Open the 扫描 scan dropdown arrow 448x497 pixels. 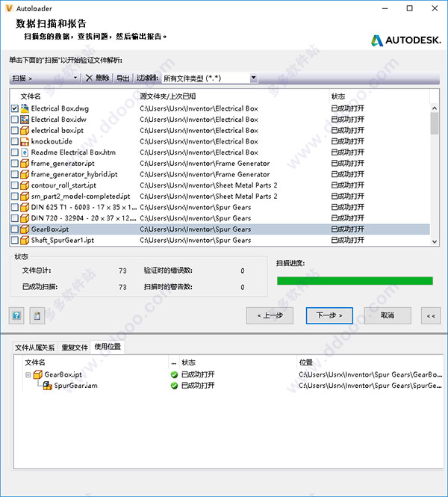[x=75, y=78]
